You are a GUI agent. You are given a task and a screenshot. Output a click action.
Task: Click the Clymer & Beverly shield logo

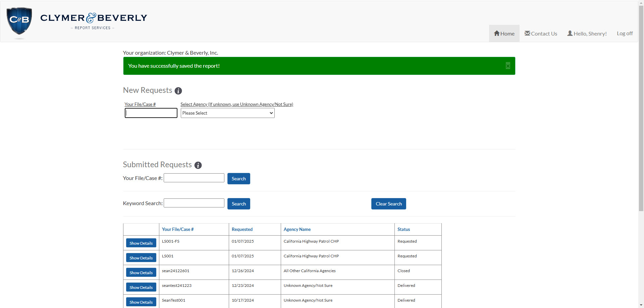[19, 21]
